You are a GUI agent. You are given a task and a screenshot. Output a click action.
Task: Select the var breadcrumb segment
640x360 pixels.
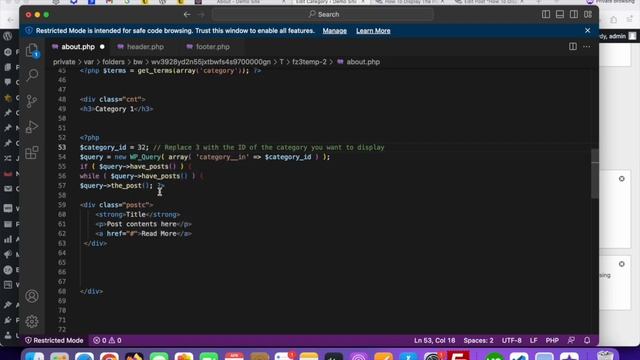pyautogui.click(x=89, y=62)
